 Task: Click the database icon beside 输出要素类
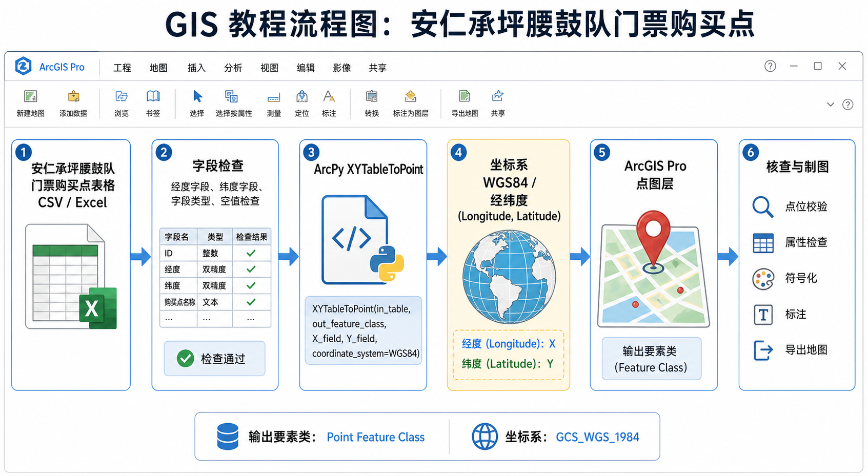coord(228,437)
